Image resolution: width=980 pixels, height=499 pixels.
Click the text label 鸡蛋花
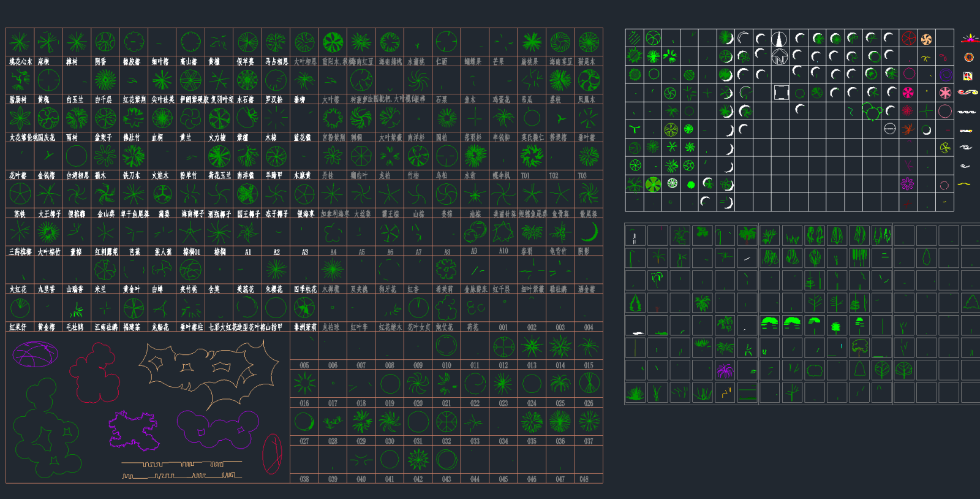[x=501, y=99]
